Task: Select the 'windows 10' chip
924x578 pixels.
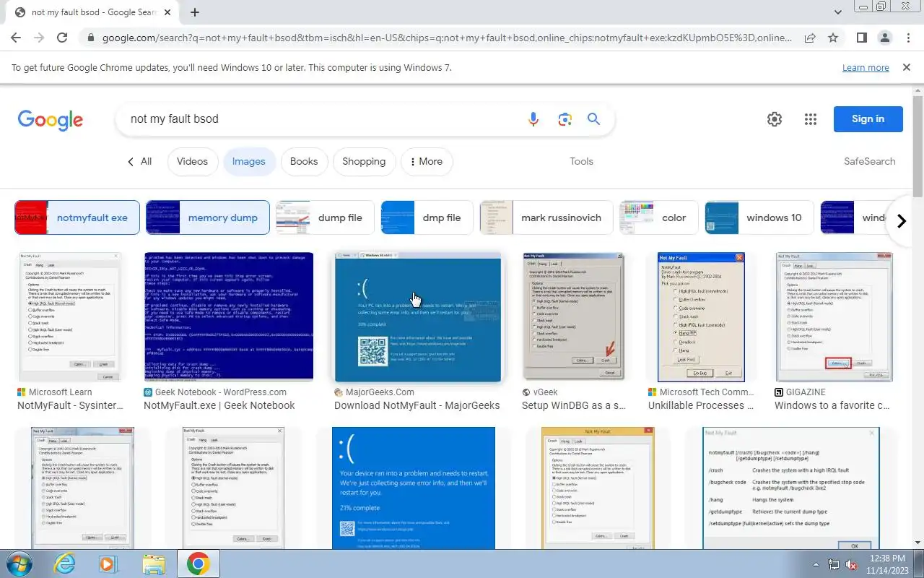Action: pos(759,217)
